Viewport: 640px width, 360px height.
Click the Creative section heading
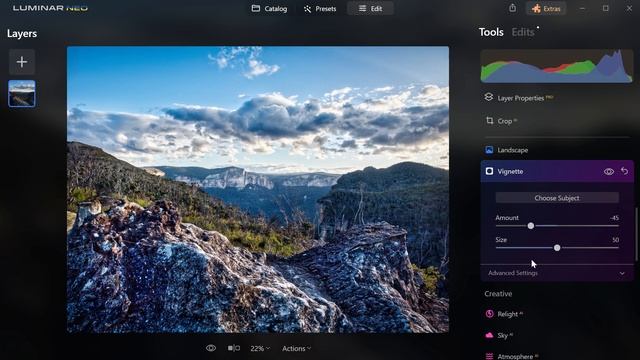(x=498, y=293)
